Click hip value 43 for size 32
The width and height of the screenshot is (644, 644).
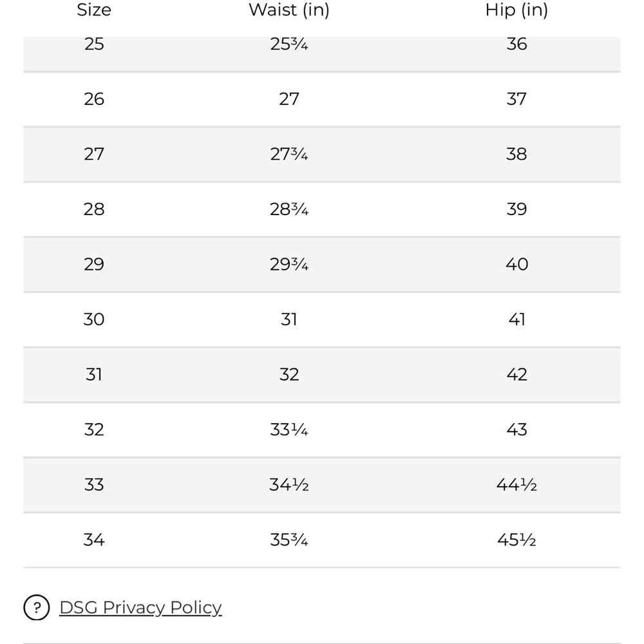click(516, 430)
